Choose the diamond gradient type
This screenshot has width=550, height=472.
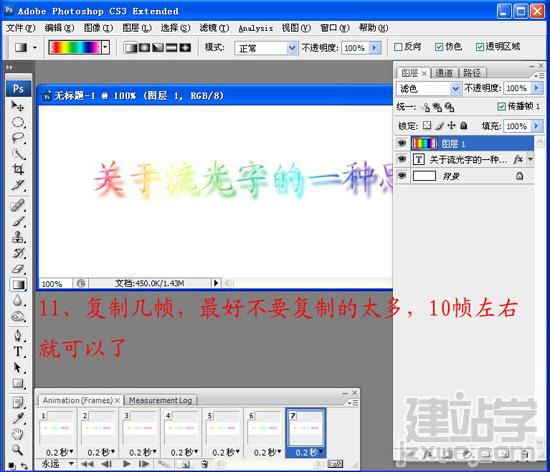point(185,48)
